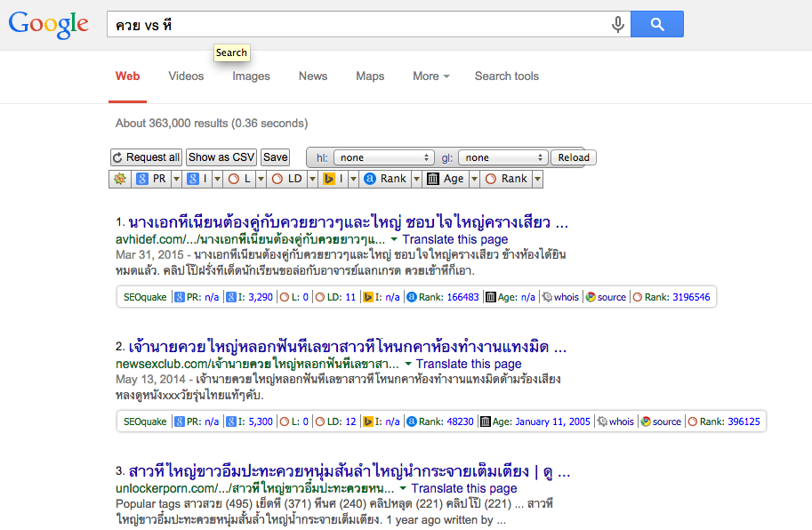Open search result number 3 title

[x=349, y=471]
